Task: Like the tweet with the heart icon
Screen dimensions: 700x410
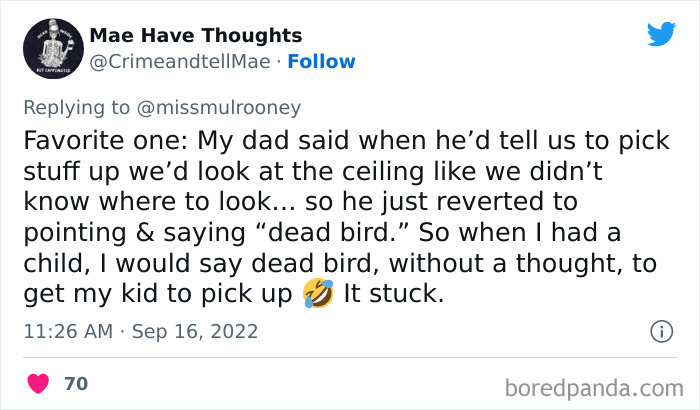Action: (38, 383)
